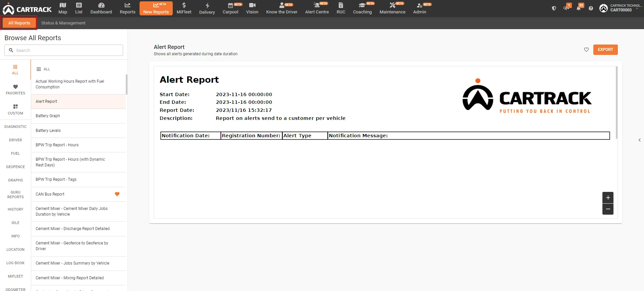The width and height of the screenshot is (644, 291).
Task: Open BPW Trip Report - Hours
Action: (x=78, y=145)
